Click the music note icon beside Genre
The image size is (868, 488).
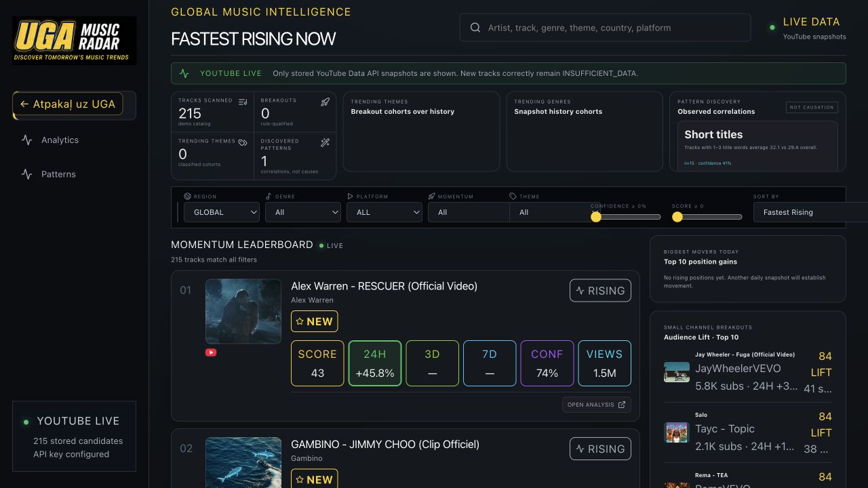269,197
